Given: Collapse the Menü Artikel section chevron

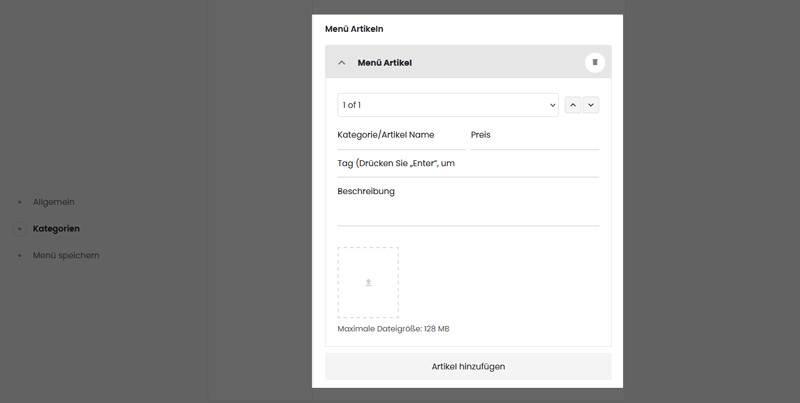Looking at the screenshot, I should (x=342, y=63).
